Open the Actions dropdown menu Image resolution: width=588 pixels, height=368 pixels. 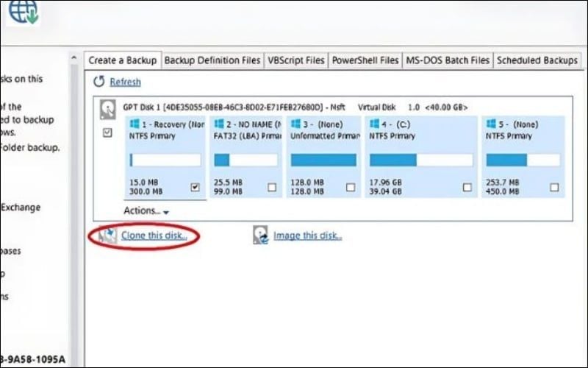(146, 210)
